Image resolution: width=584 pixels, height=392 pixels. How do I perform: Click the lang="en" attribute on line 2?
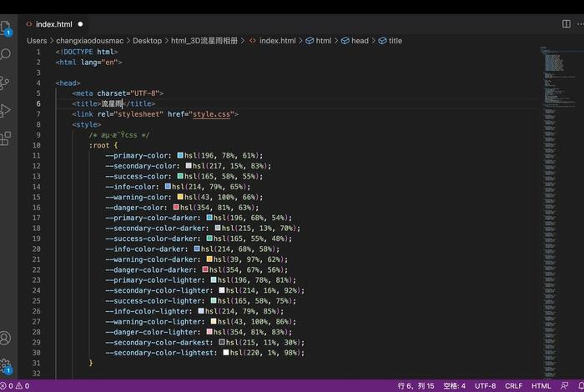tap(99, 63)
